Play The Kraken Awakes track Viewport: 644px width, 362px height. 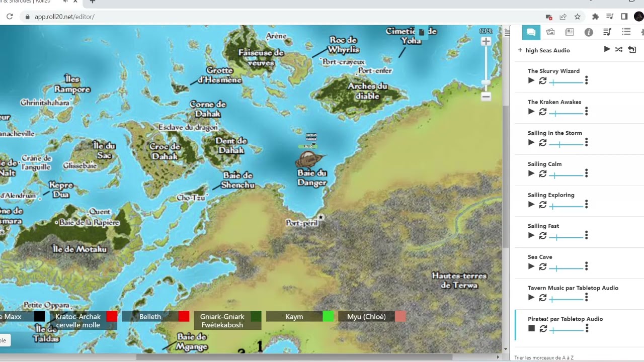[x=531, y=112]
